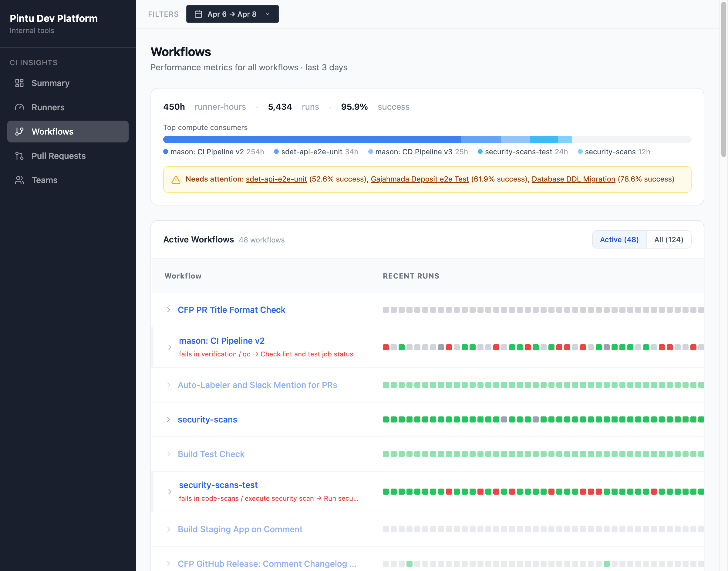
Task: Click the Workflows branch icon in the sidebar
Action: tap(19, 131)
